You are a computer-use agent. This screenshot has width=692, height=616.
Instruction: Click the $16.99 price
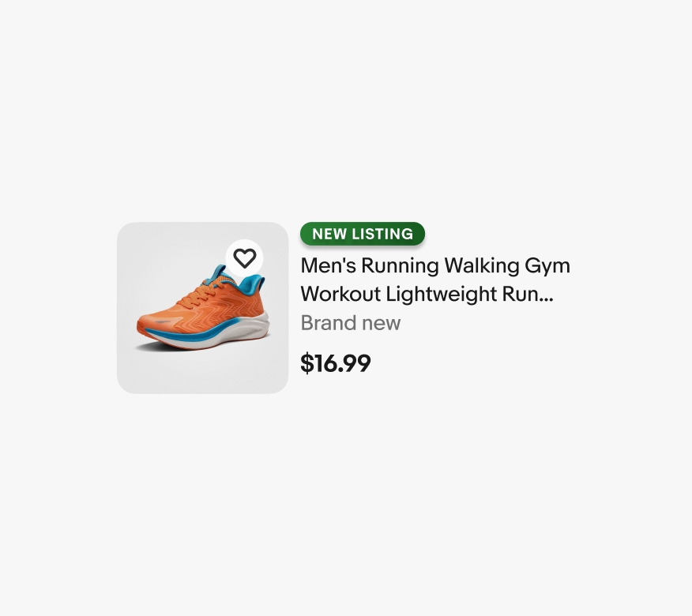click(x=336, y=363)
